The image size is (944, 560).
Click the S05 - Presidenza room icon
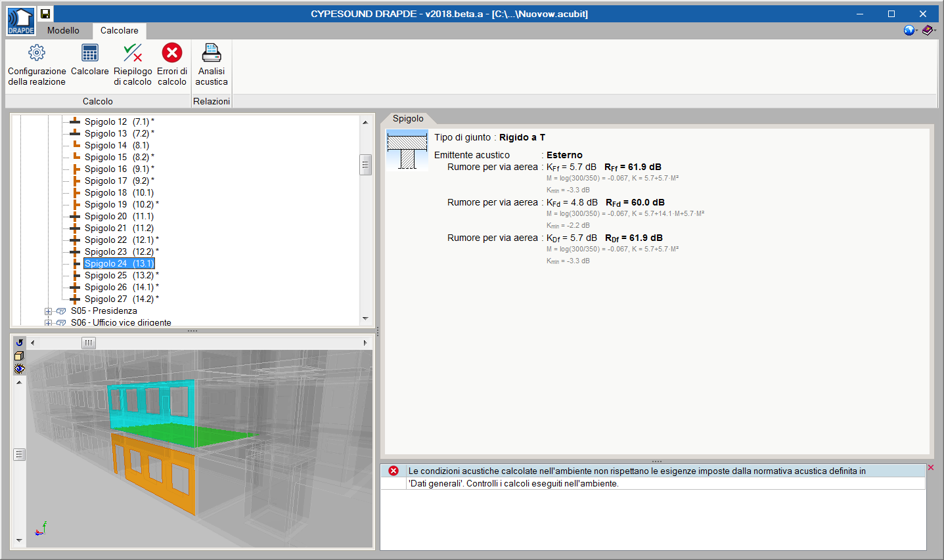tap(61, 311)
